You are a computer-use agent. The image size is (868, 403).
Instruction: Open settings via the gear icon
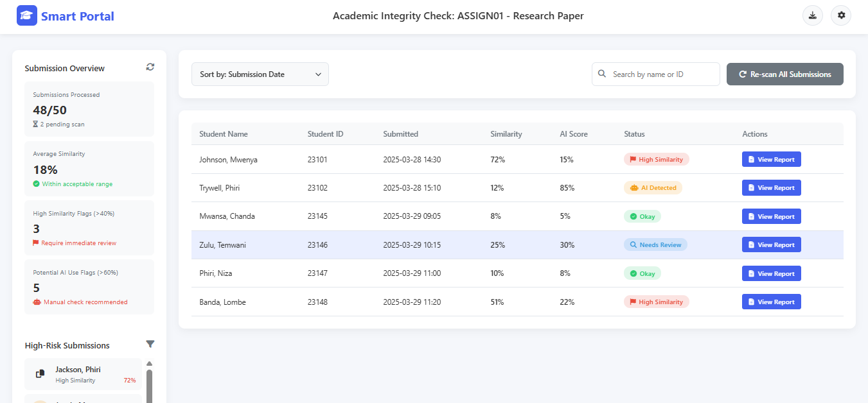tap(841, 16)
